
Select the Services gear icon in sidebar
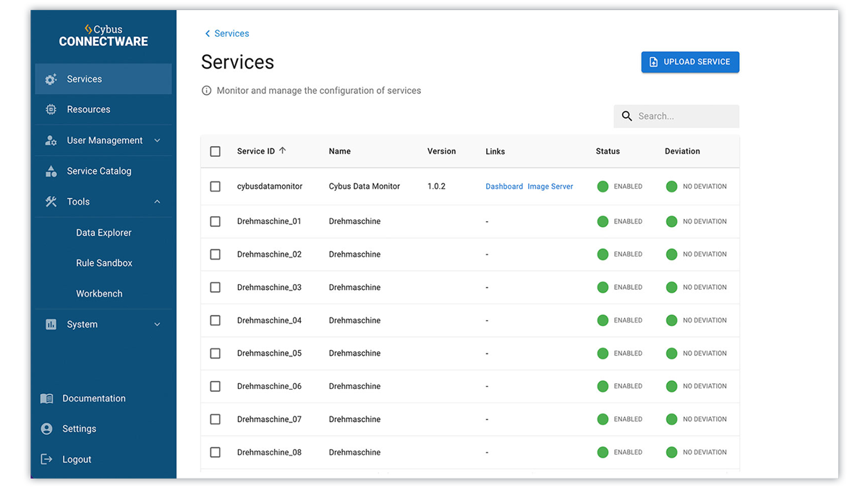50,79
